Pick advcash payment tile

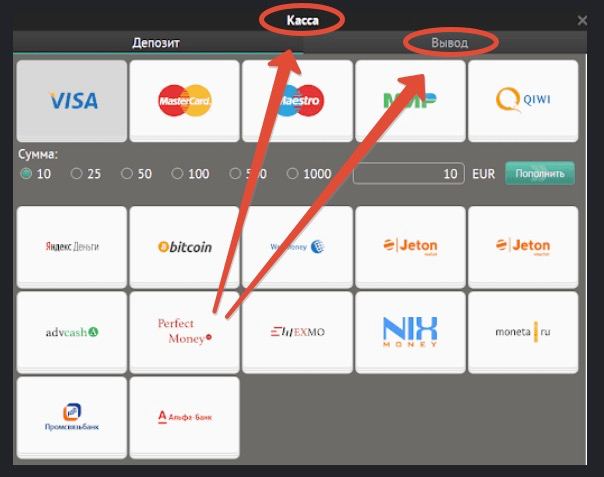pos(72,332)
